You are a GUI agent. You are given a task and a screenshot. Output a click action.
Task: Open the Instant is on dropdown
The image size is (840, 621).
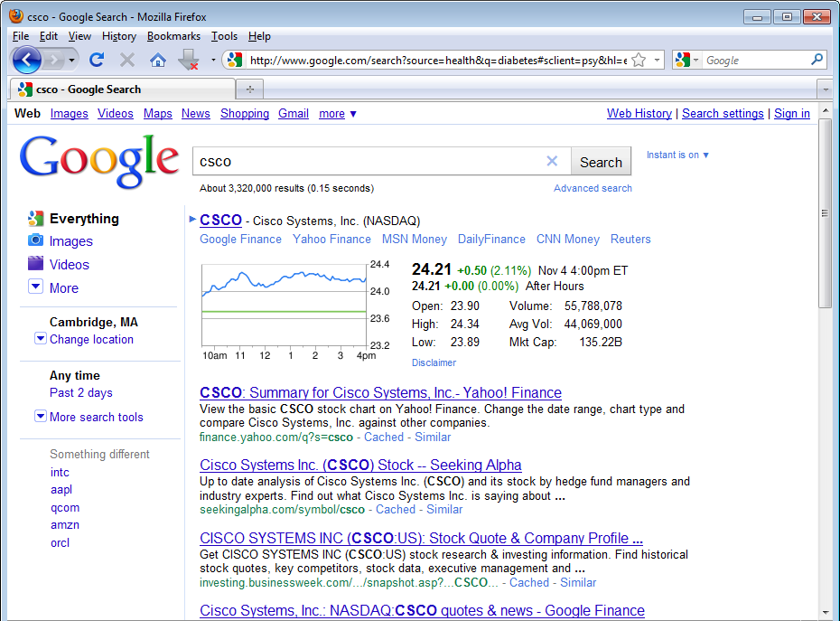(x=677, y=155)
